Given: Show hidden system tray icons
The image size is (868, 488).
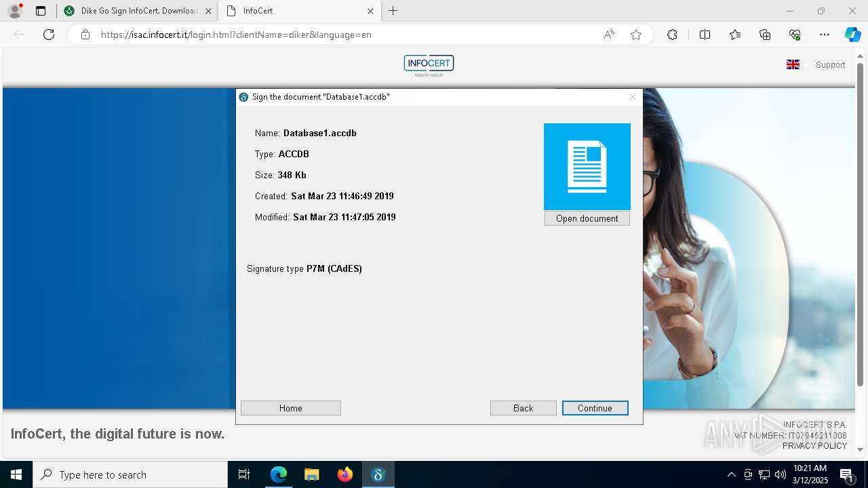Looking at the screenshot, I should pyautogui.click(x=731, y=474).
